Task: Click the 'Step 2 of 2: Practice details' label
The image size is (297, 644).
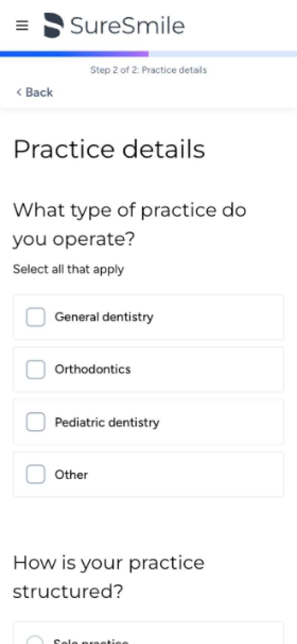Action: [x=148, y=70]
